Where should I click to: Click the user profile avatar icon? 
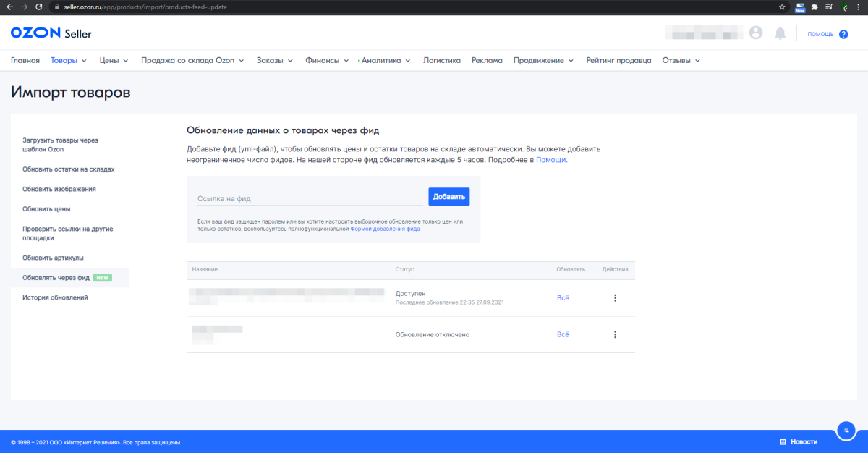(x=756, y=33)
